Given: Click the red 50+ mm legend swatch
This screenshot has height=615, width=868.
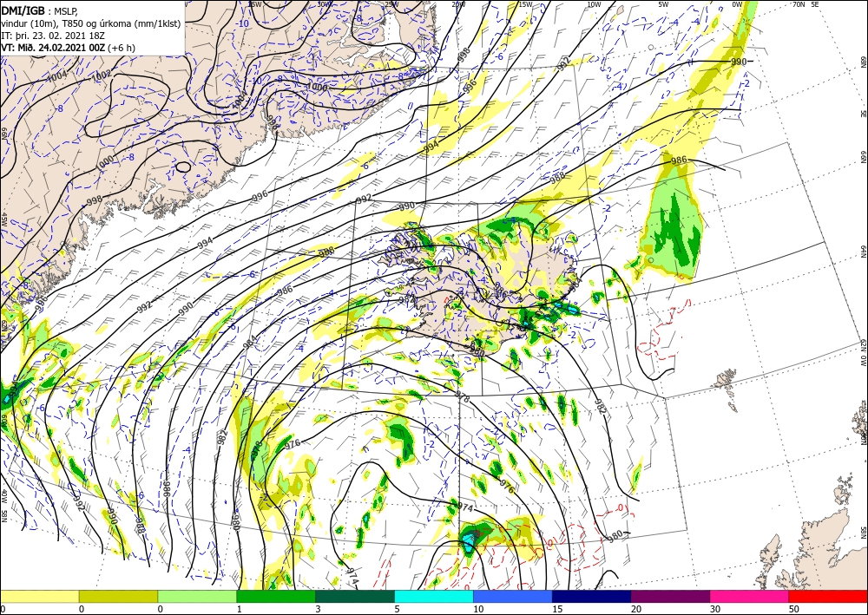Looking at the screenshot, I should (828, 596).
